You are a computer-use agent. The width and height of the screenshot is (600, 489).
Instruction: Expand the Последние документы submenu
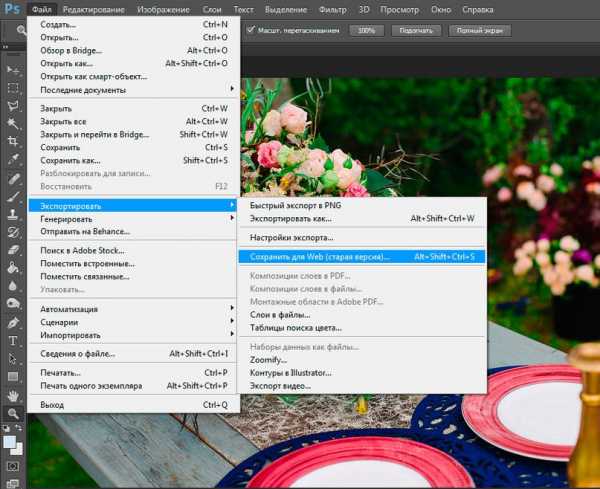pos(133,90)
